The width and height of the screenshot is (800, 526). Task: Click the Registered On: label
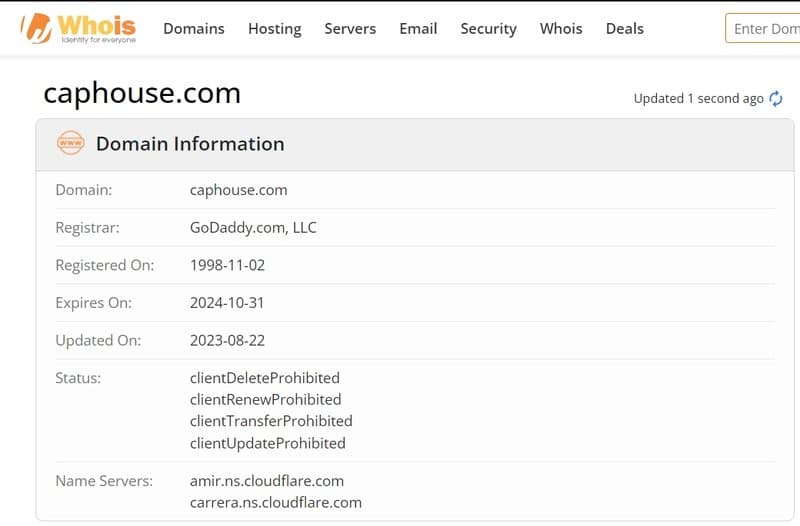[105, 265]
